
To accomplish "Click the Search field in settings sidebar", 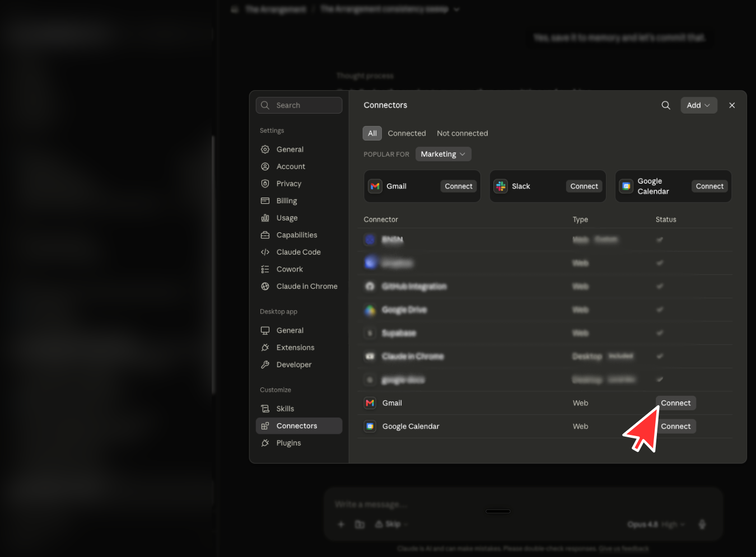I will (x=299, y=105).
